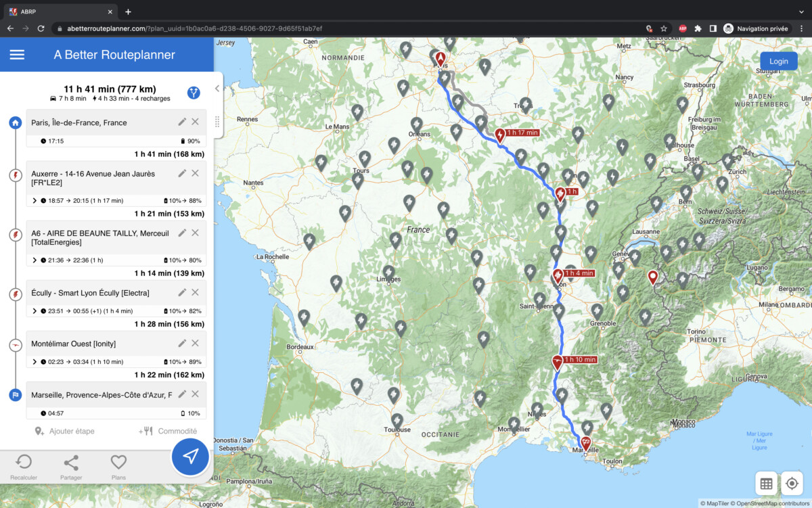Expand Écully charging stop details

[x=35, y=311]
